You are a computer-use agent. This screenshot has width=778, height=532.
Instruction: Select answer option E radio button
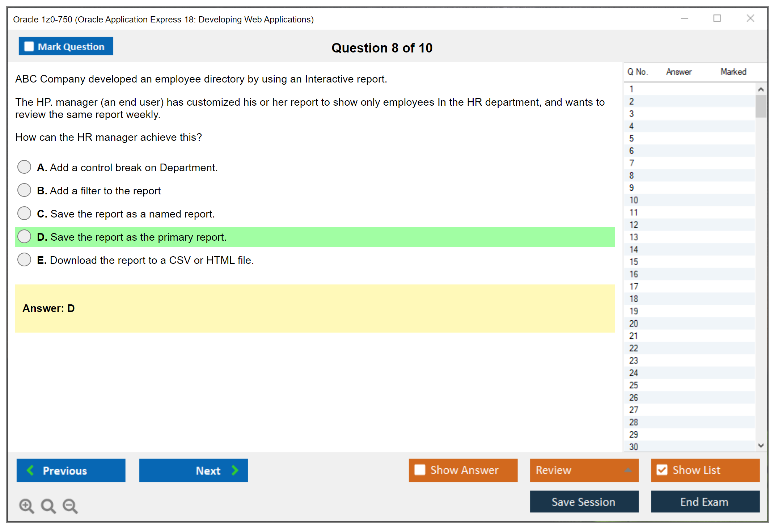click(x=24, y=259)
